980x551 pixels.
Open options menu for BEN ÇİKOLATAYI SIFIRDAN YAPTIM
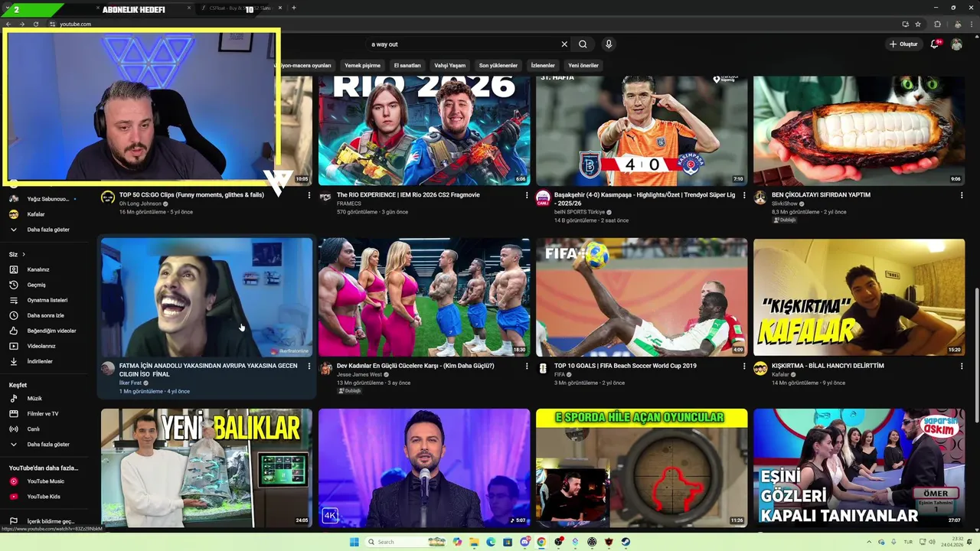coord(962,195)
